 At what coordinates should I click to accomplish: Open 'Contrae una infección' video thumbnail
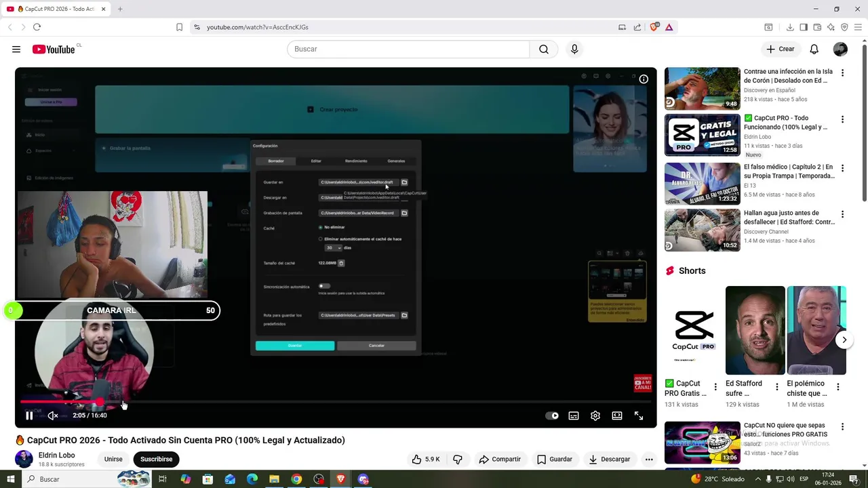(702, 88)
